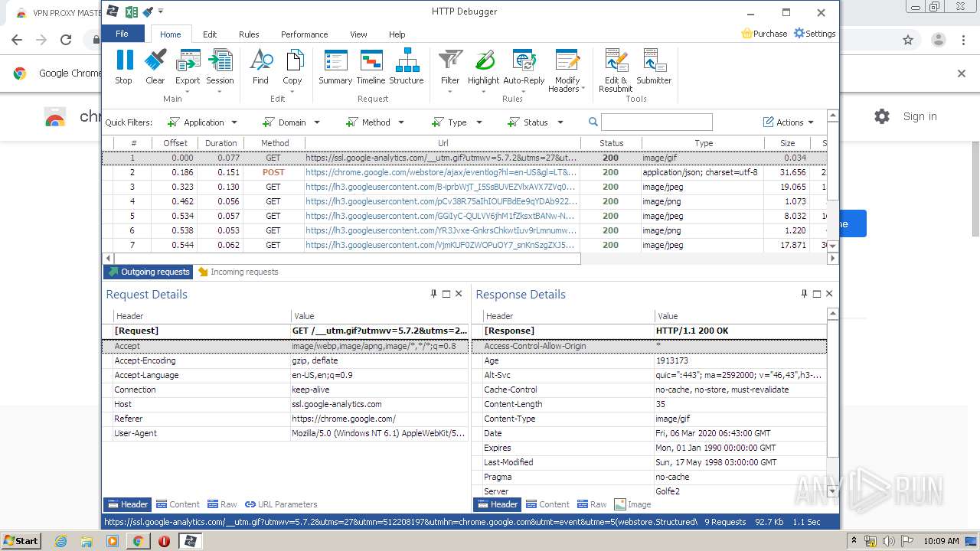Select the User-Agent request header row
The height and width of the screenshot is (551, 980).
tap(286, 434)
